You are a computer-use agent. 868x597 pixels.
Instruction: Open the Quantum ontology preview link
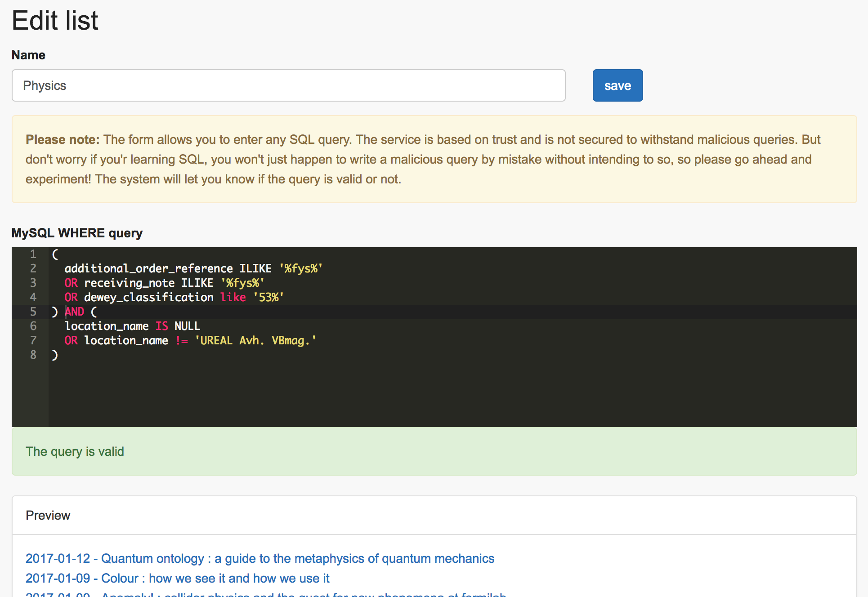pyautogui.click(x=260, y=558)
